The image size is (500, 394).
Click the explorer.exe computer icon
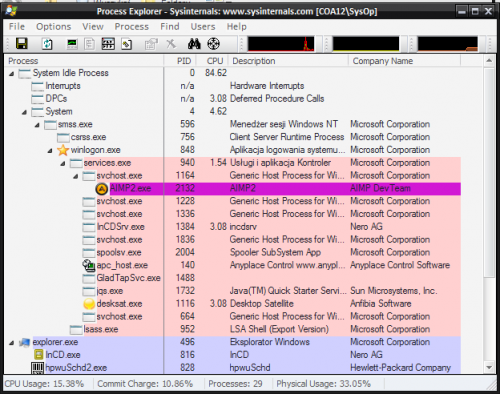pyautogui.click(x=25, y=342)
